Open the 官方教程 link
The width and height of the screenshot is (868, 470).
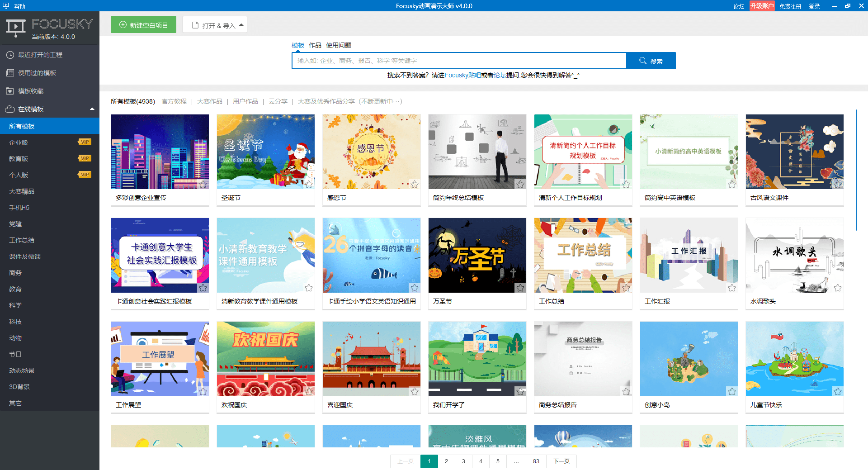click(x=175, y=101)
